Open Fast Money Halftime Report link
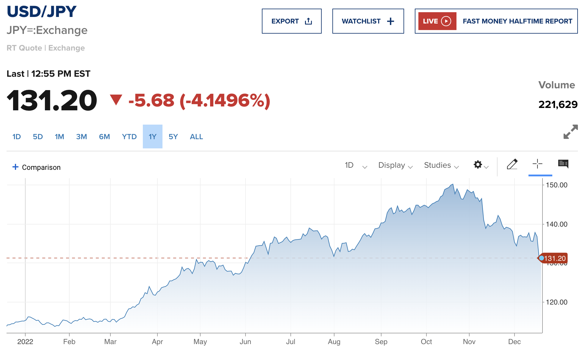588x364 pixels. pos(517,21)
